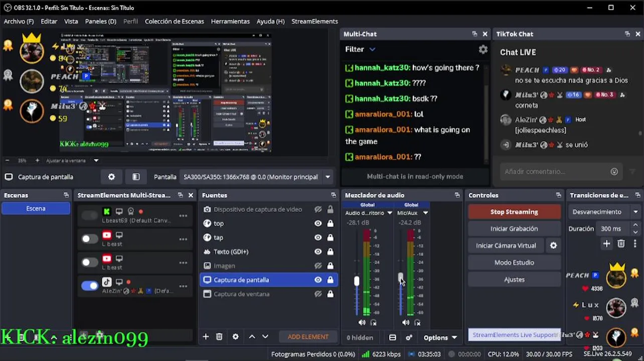This screenshot has width=644, height=361.
Task: Toggle the Lbeast69 Kick output switch
Action: [90, 216]
